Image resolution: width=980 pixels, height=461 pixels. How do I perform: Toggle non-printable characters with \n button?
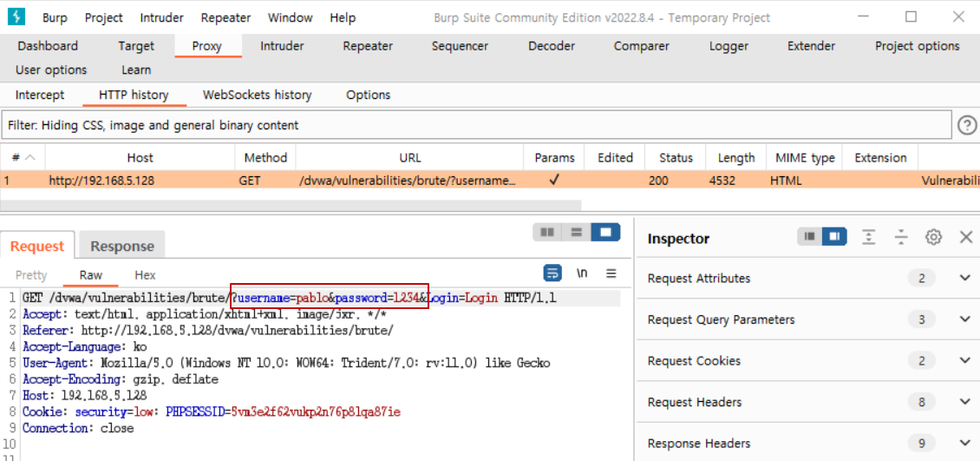click(582, 273)
